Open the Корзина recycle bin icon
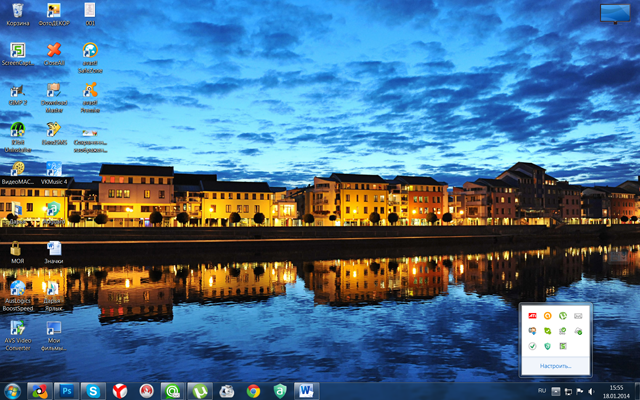 click(x=17, y=13)
